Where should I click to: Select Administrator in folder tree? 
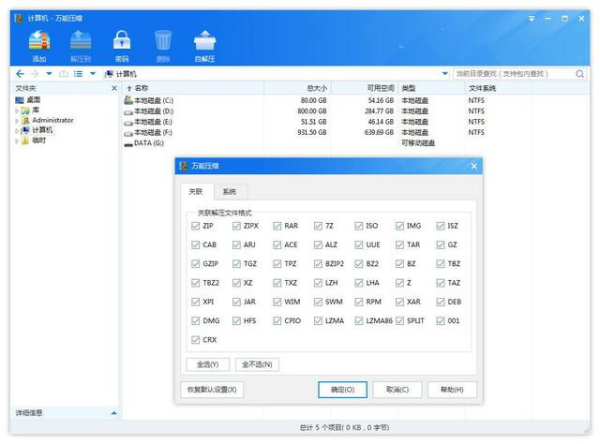[47, 120]
